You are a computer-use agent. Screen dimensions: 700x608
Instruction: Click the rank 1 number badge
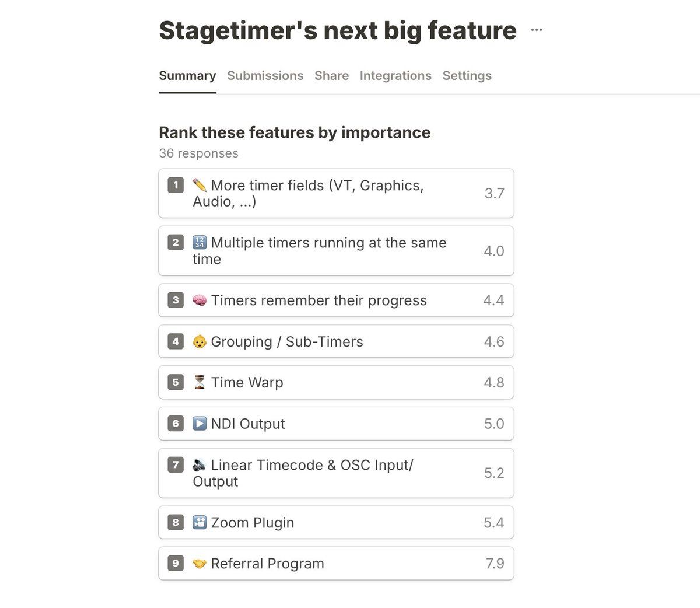click(176, 185)
